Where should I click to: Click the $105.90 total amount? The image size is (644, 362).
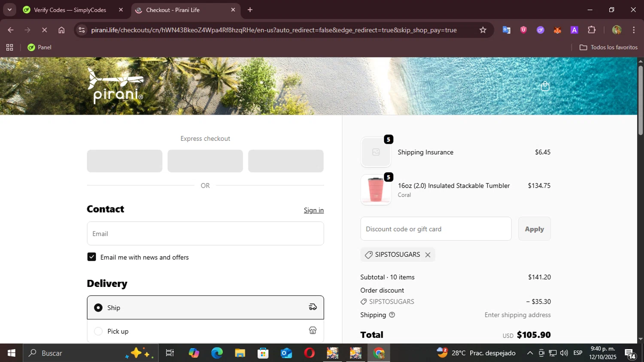click(534, 335)
